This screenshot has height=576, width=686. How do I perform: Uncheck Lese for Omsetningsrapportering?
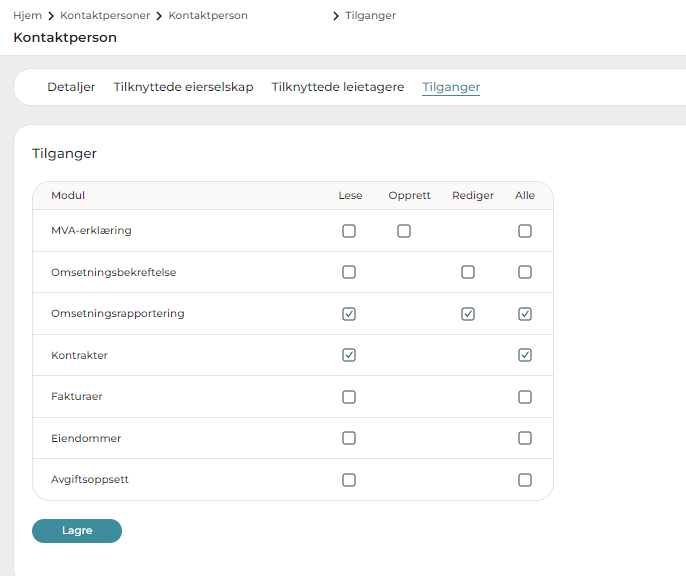coord(349,314)
